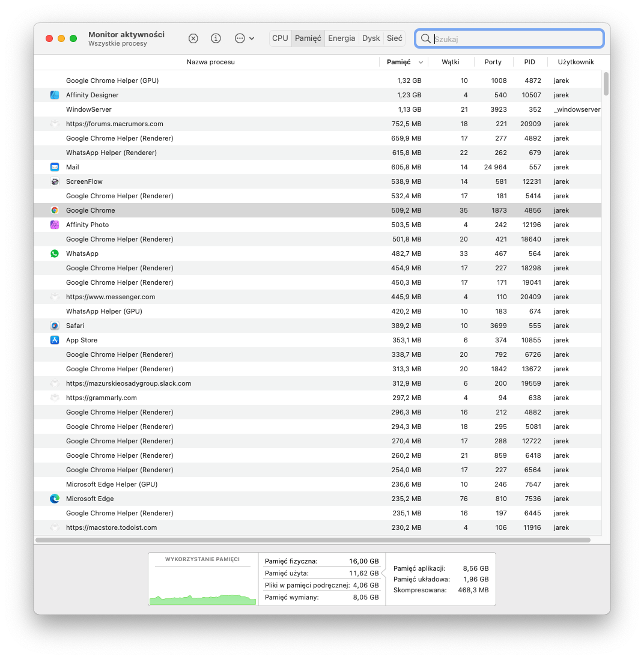Click the Monitor aktywności window title
This screenshot has height=659, width=644.
(126, 35)
